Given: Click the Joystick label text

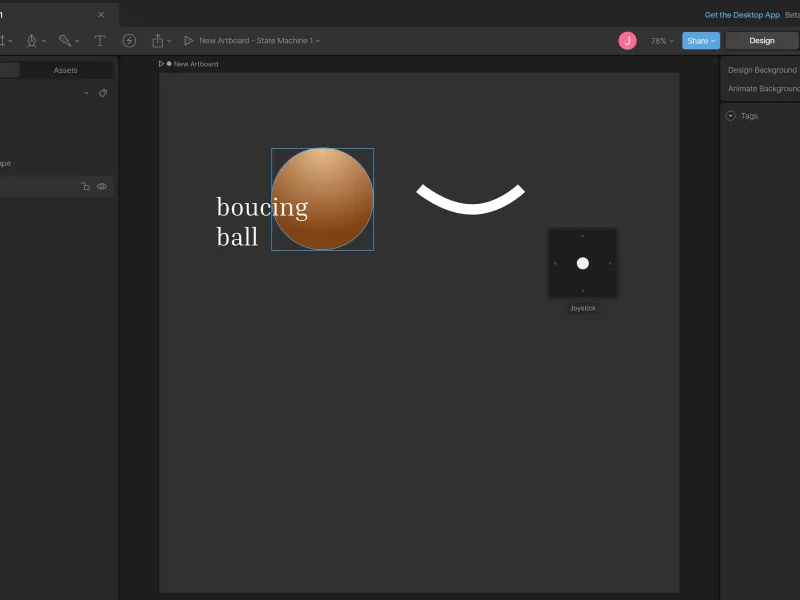Looking at the screenshot, I should tap(583, 308).
